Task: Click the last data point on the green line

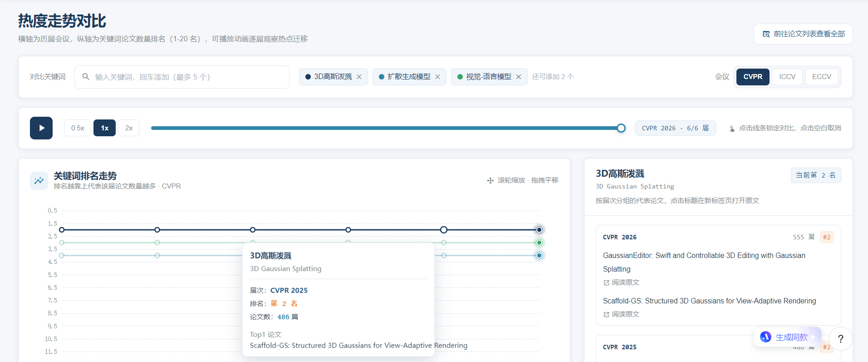Action: (x=539, y=243)
